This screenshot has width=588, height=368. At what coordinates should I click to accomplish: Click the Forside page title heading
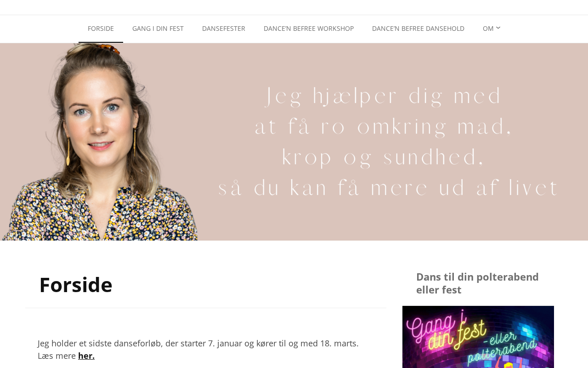point(76,284)
